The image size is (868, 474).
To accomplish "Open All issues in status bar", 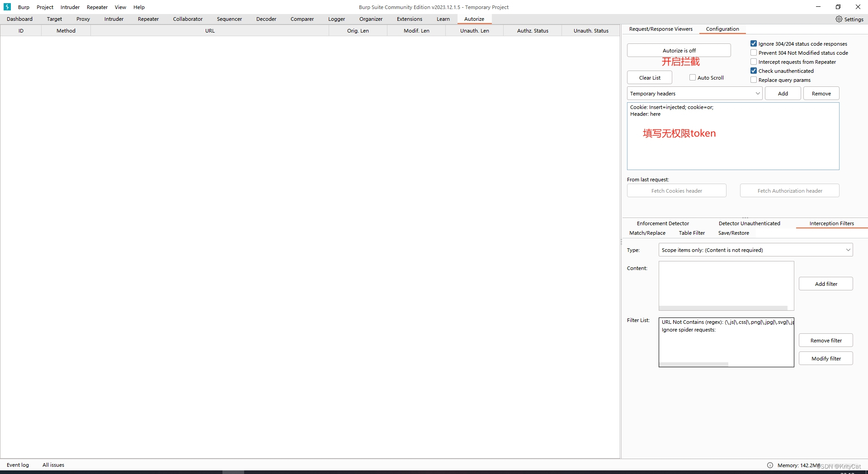I will (53, 465).
